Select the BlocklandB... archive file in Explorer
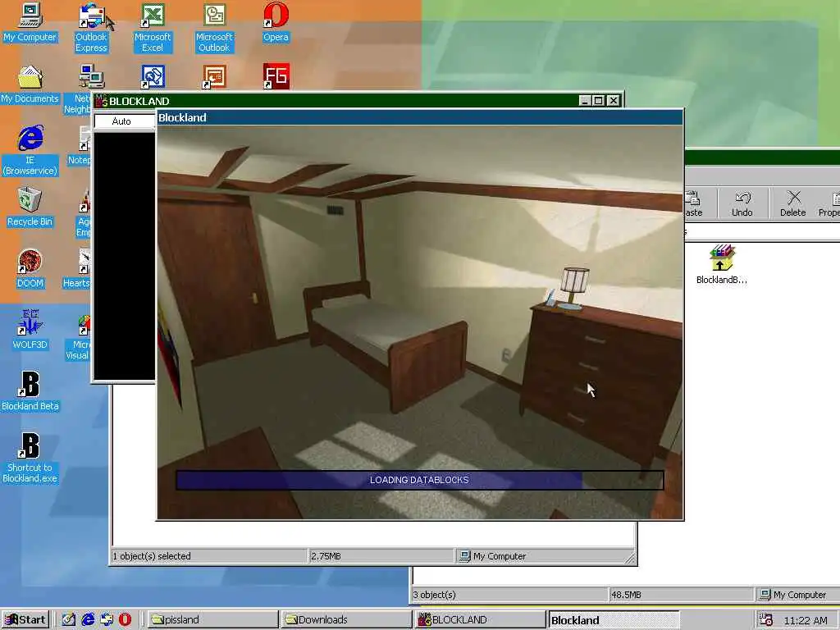This screenshot has height=630, width=840. coord(722,264)
